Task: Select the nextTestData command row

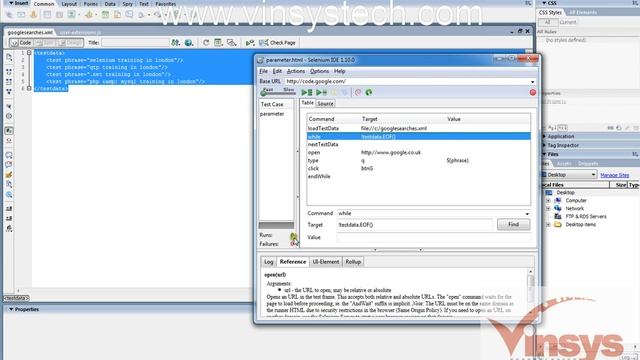Action: click(x=418, y=144)
